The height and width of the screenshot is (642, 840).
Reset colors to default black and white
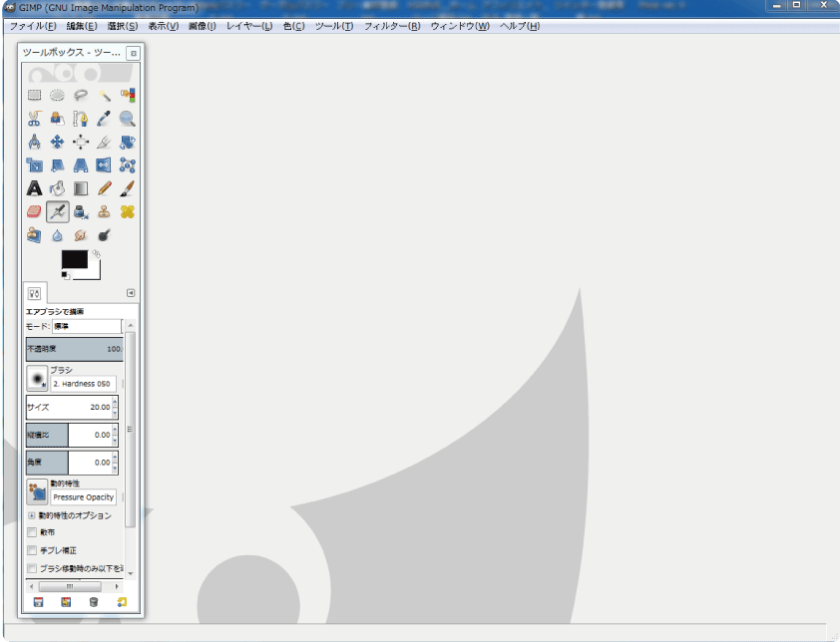[x=66, y=276]
